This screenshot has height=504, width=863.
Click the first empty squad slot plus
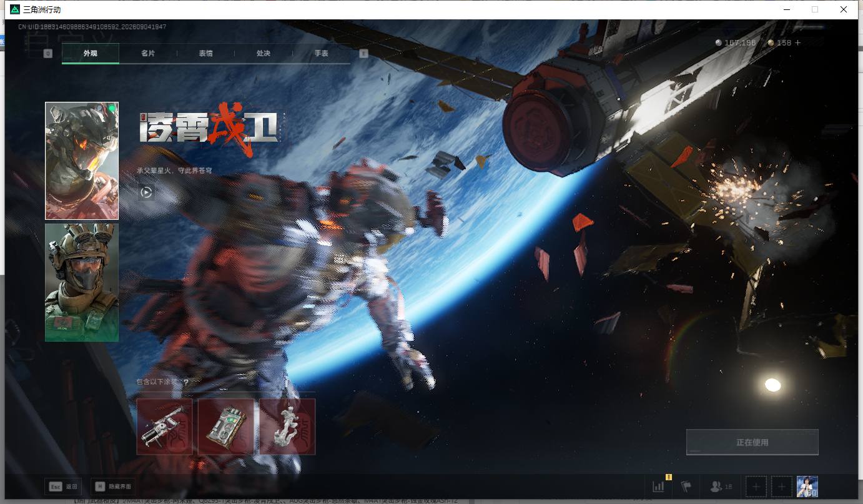(x=756, y=487)
